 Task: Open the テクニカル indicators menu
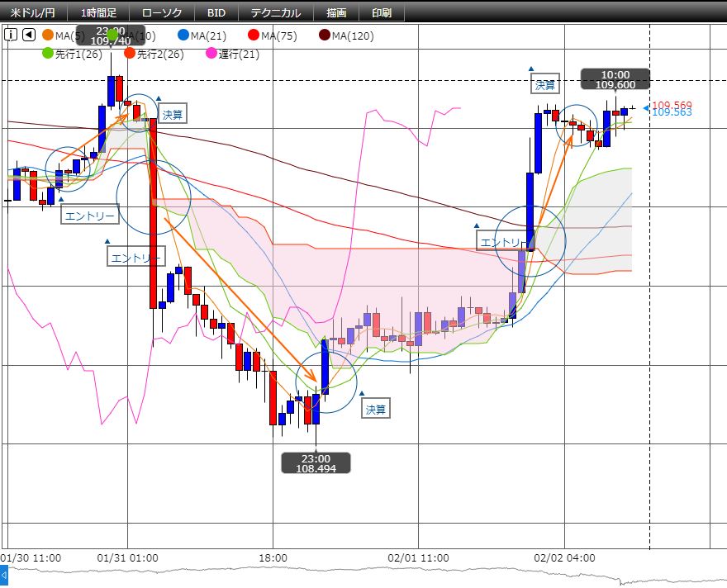pyautogui.click(x=275, y=12)
